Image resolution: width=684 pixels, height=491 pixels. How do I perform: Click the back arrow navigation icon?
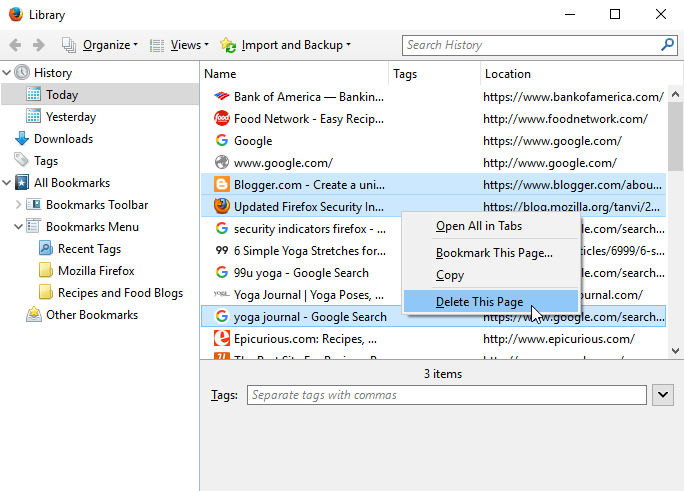coord(16,45)
